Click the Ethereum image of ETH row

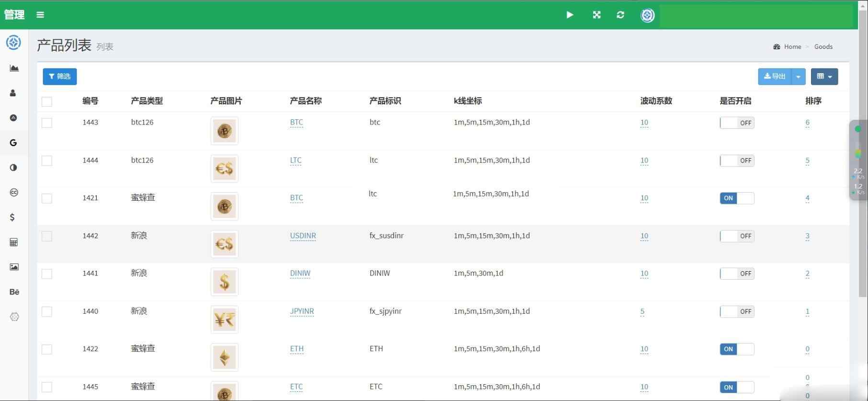tap(225, 357)
